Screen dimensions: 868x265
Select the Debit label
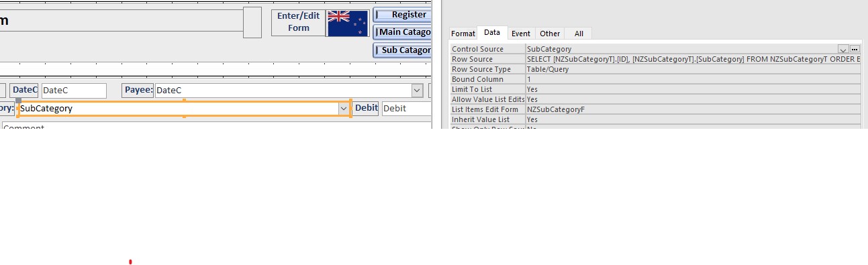[x=366, y=108]
